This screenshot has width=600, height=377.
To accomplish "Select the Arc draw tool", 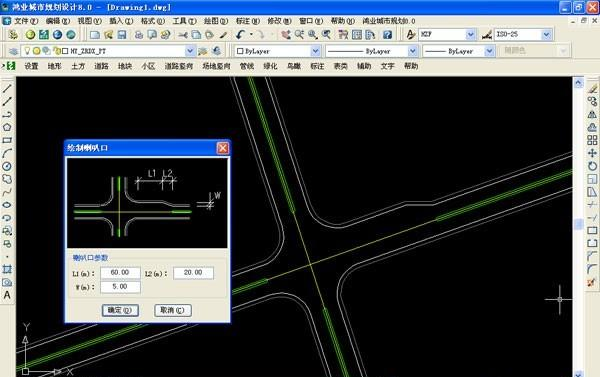I will point(7,153).
